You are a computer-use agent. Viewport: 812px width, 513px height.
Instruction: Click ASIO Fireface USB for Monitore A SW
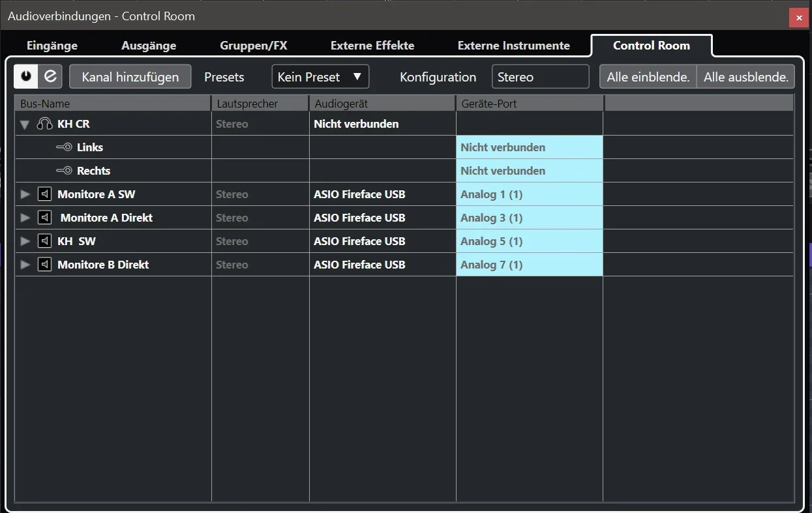pyautogui.click(x=359, y=194)
